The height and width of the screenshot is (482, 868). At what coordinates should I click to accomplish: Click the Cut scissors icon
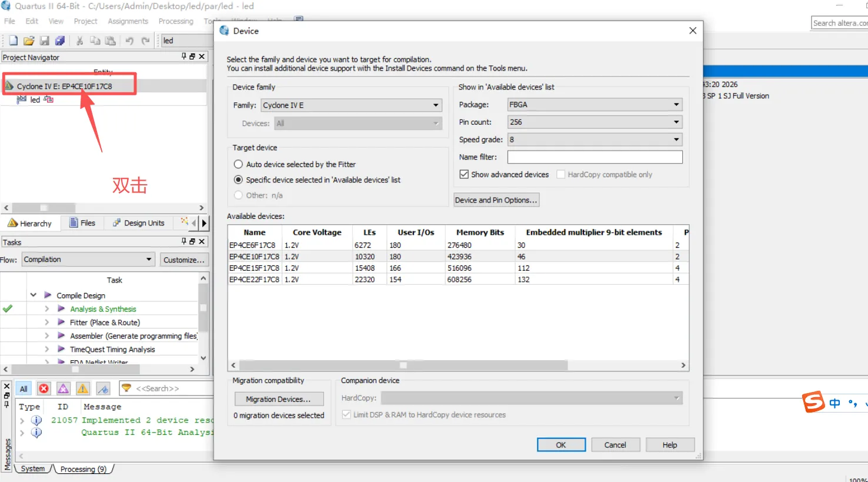[x=79, y=41]
